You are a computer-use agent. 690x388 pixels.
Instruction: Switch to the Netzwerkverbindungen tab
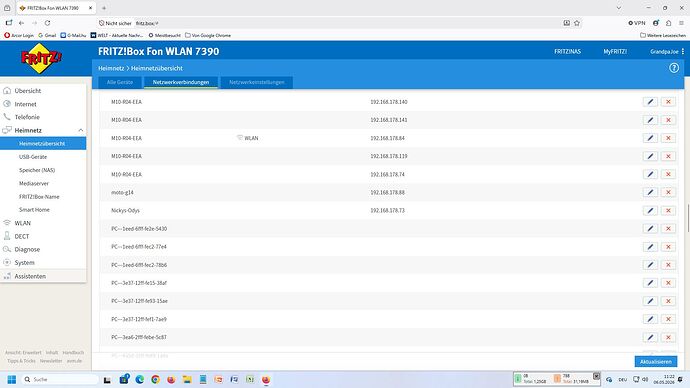pos(181,82)
